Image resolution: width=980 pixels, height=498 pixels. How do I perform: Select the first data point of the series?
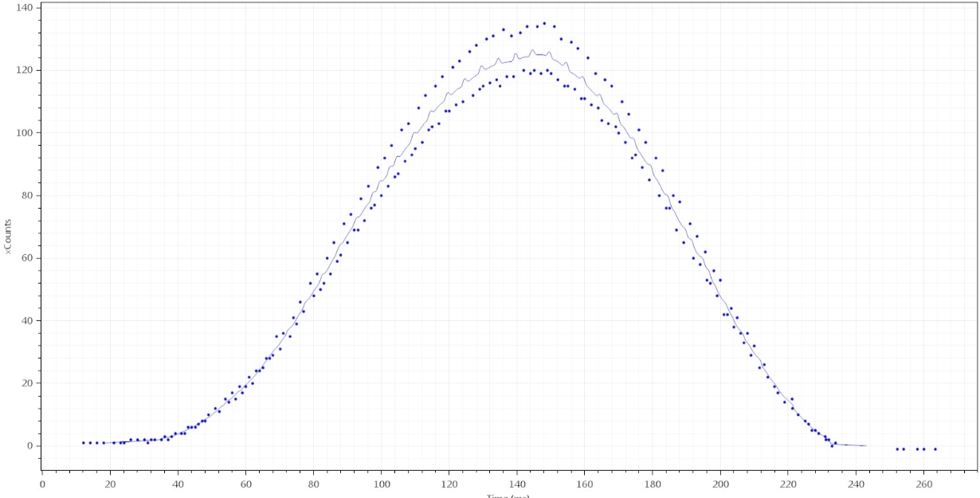[83, 442]
